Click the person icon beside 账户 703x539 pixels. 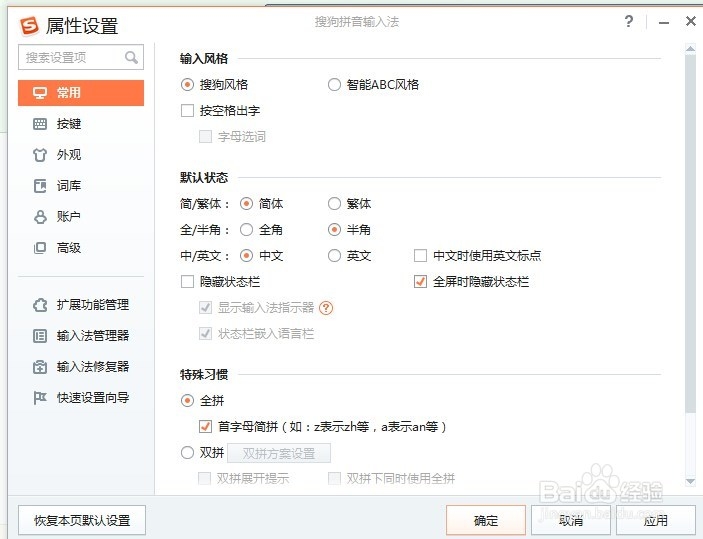point(40,217)
